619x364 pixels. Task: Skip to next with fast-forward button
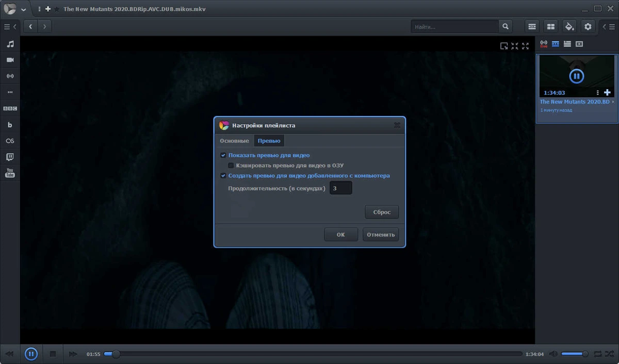point(73,354)
